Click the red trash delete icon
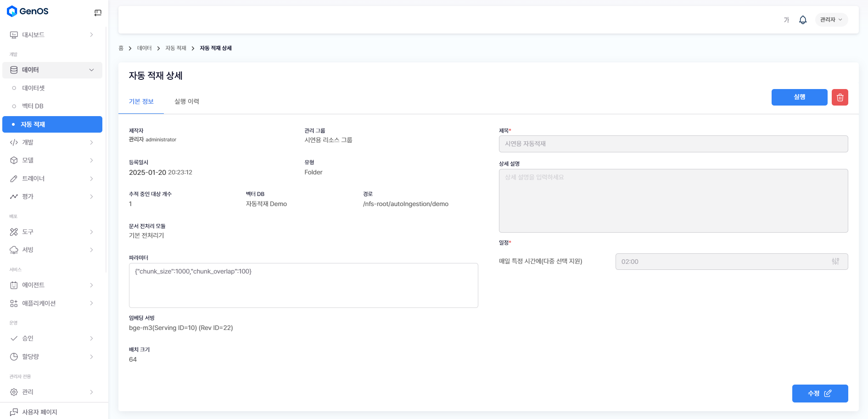The width and height of the screenshot is (868, 419). click(x=840, y=97)
